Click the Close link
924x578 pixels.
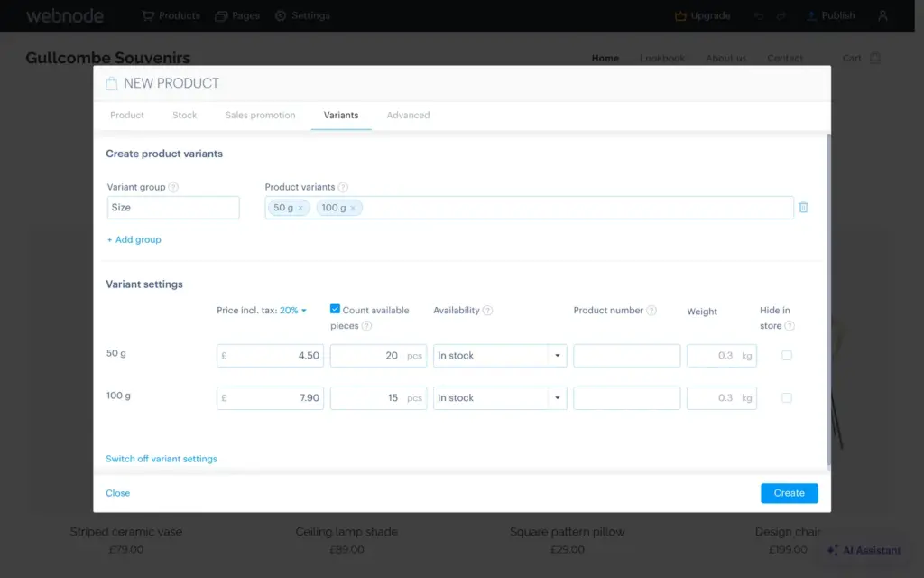(x=118, y=493)
